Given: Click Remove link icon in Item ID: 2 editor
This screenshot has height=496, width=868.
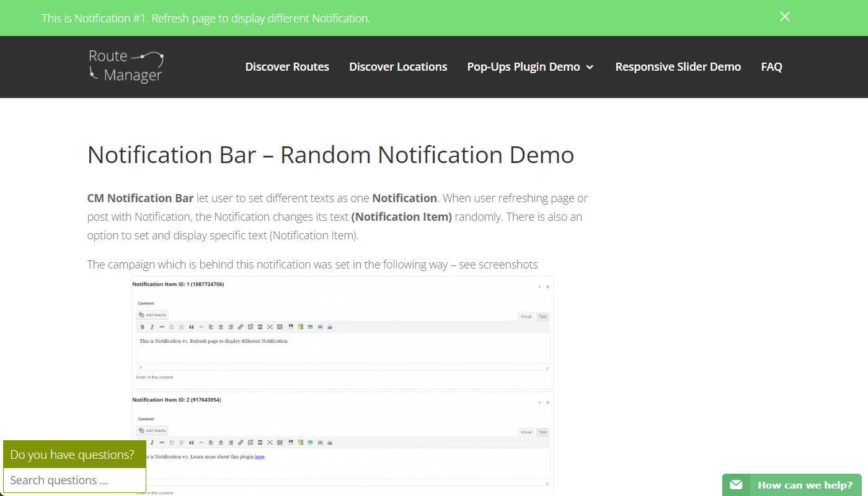Looking at the screenshot, I should [x=250, y=442].
